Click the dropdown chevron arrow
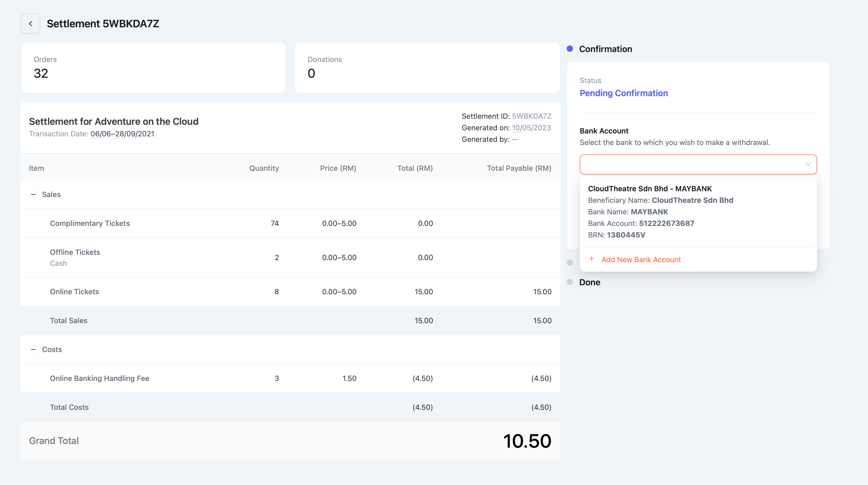The width and height of the screenshot is (868, 485). 808,164
